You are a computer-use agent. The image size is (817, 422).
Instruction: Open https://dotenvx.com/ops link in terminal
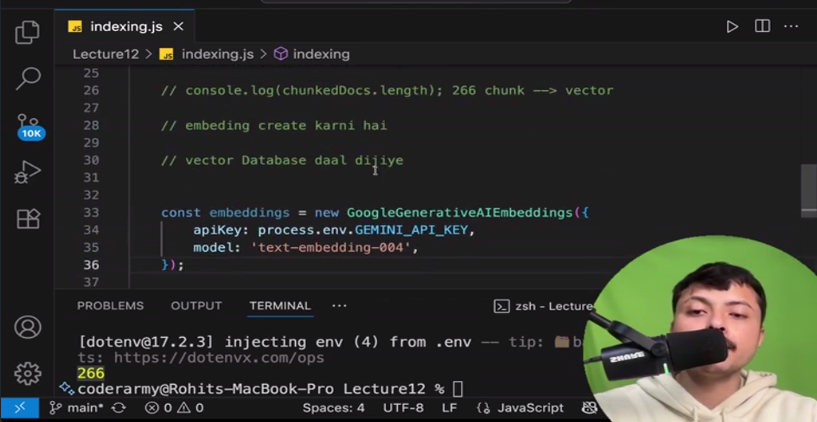pos(219,358)
